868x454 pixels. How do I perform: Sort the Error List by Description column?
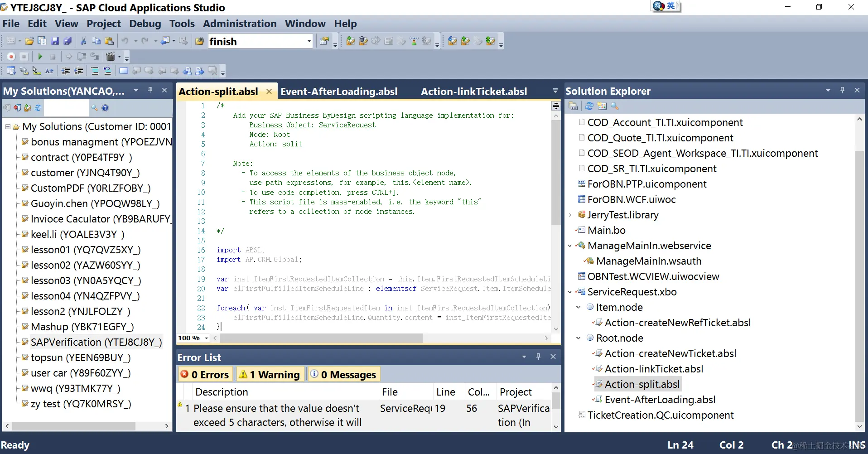coord(286,392)
